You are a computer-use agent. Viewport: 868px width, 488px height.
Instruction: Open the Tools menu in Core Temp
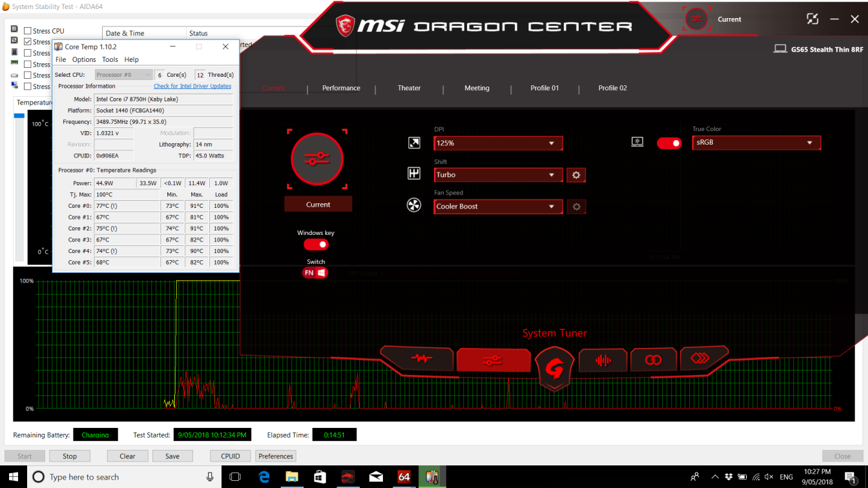click(x=110, y=59)
